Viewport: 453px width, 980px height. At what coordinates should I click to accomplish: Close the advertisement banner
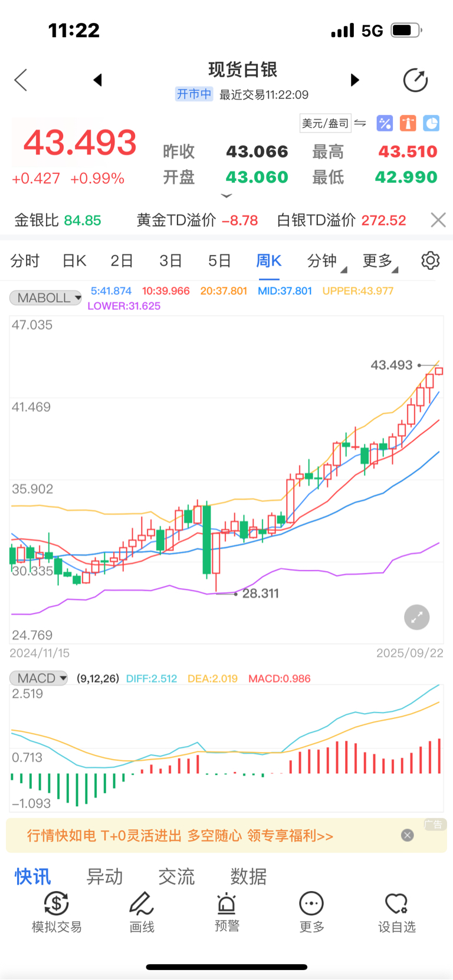pos(407,835)
